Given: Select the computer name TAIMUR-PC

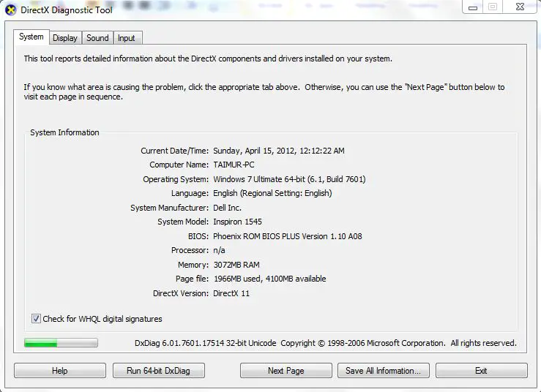Looking at the screenshot, I should coord(234,165).
